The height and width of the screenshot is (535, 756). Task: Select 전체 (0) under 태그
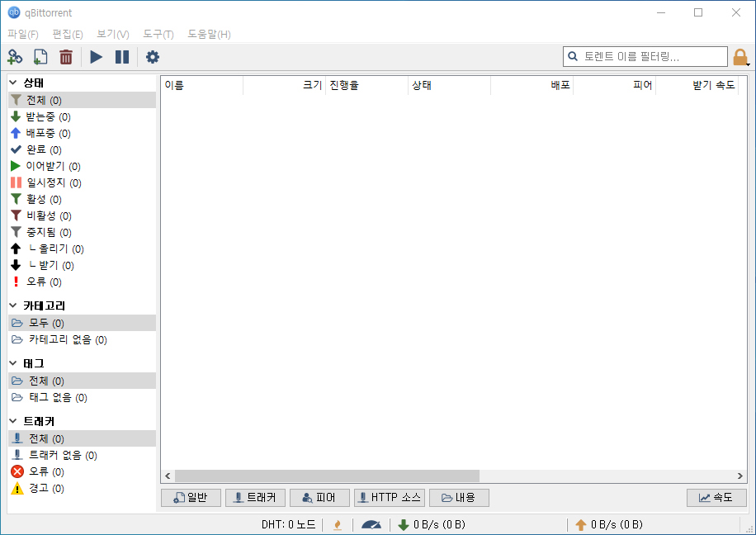click(x=82, y=381)
